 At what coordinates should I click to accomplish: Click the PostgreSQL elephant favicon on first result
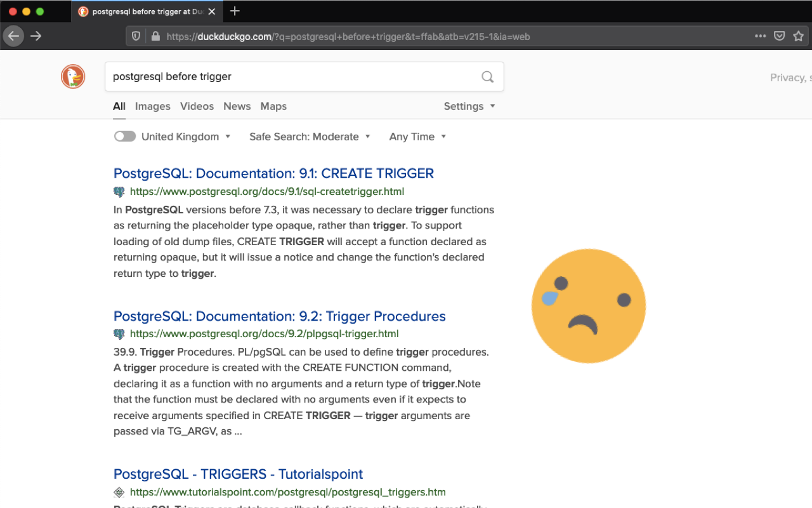click(119, 191)
